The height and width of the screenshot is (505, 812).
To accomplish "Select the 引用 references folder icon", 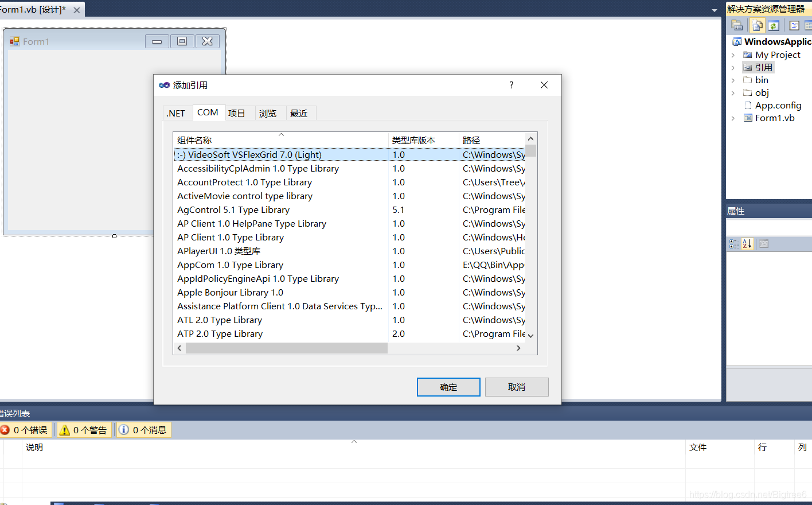I will point(748,68).
